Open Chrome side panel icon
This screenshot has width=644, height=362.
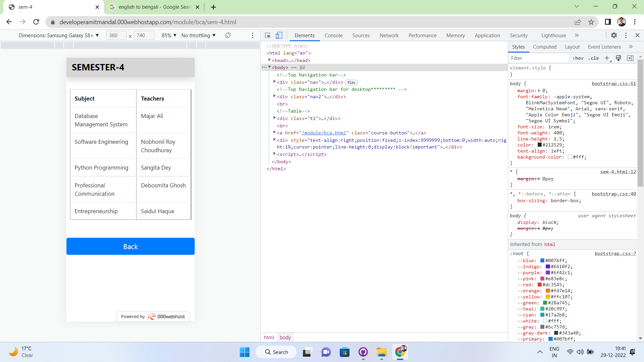(x=608, y=22)
